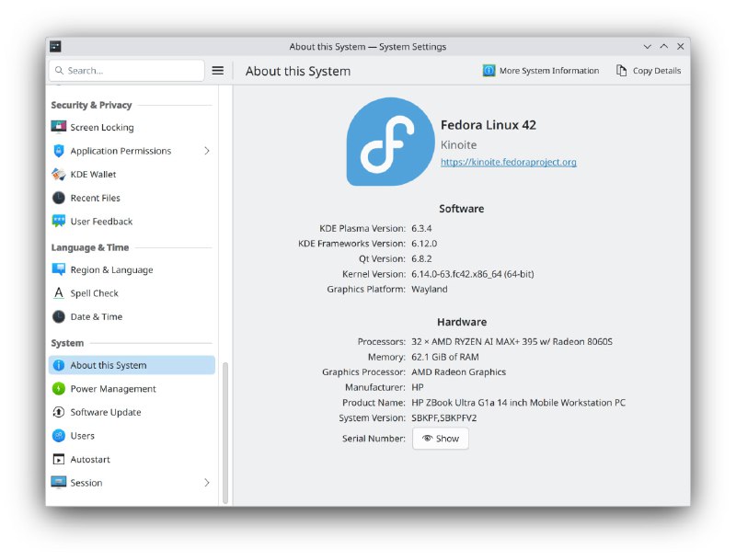Click the Application Permissions shield icon
The height and width of the screenshot is (560, 736).
(59, 151)
